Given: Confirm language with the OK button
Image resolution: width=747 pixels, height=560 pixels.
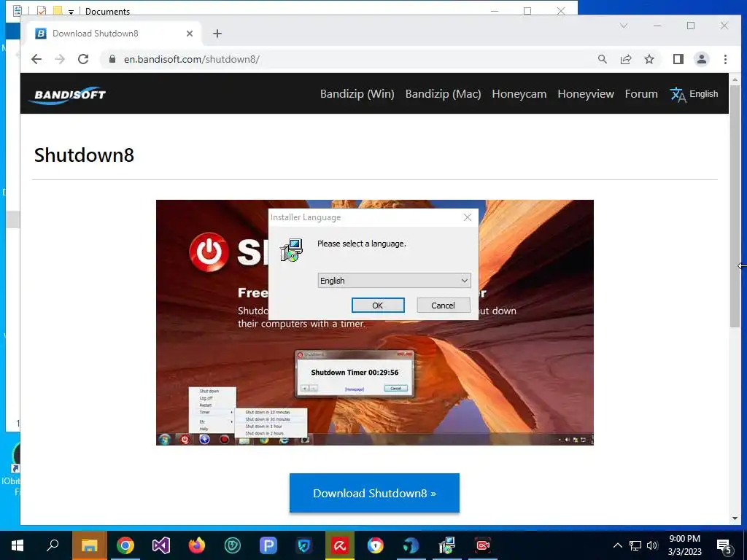Looking at the screenshot, I should pyautogui.click(x=378, y=306).
